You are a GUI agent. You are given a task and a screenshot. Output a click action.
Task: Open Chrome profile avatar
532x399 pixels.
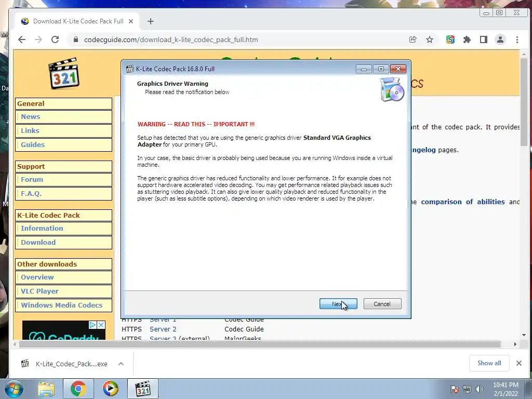pos(500,39)
